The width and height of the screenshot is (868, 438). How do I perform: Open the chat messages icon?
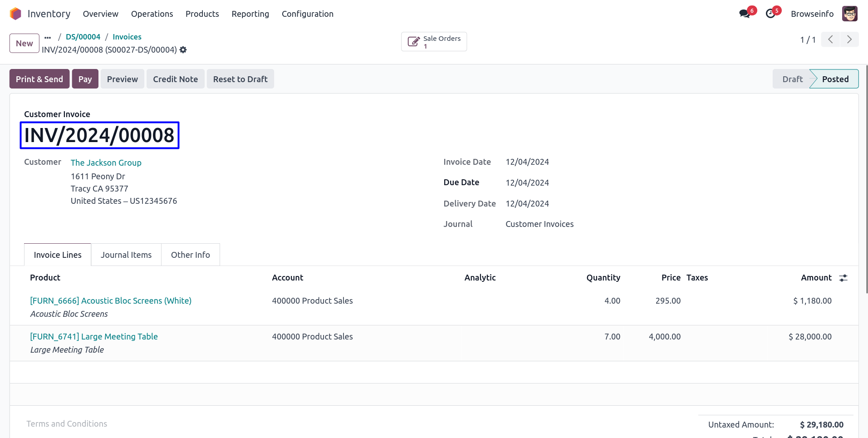(x=744, y=14)
